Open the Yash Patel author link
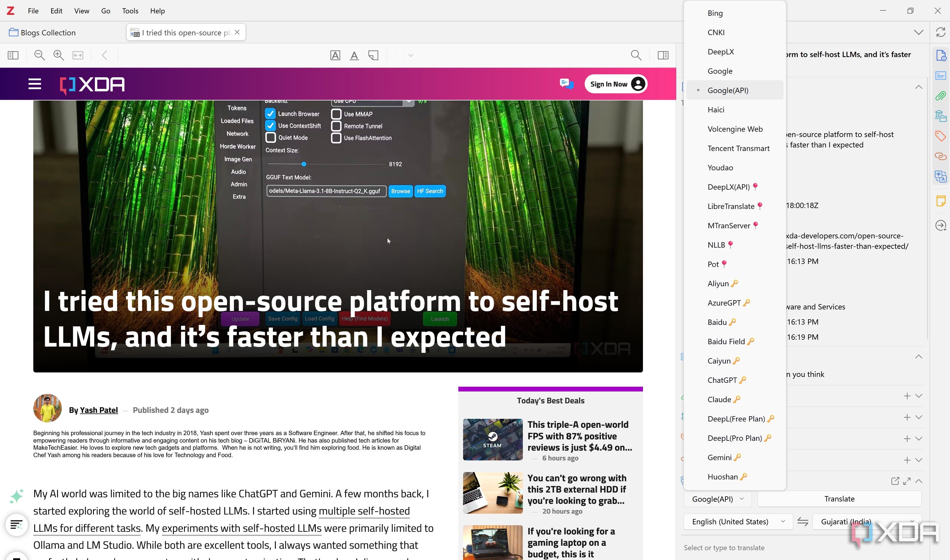The width and height of the screenshot is (950, 560). pos(99,410)
